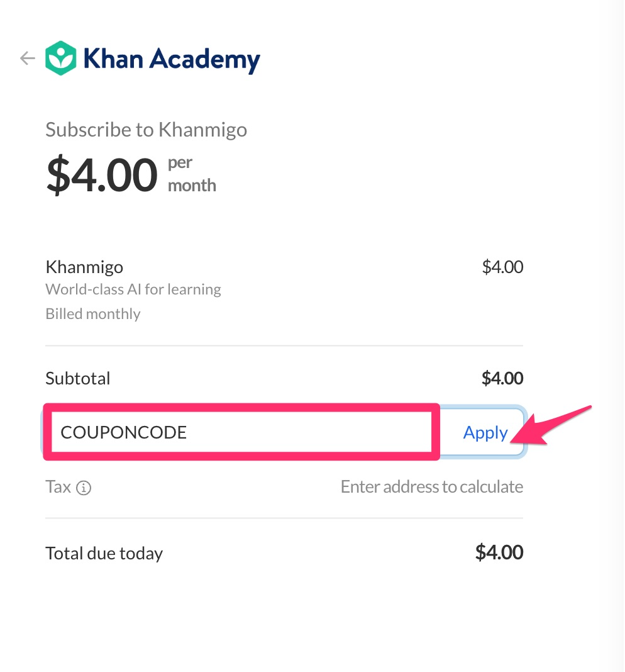Click the Khan Academy leaf logo
Screen dimensions: 625x672
61,59
